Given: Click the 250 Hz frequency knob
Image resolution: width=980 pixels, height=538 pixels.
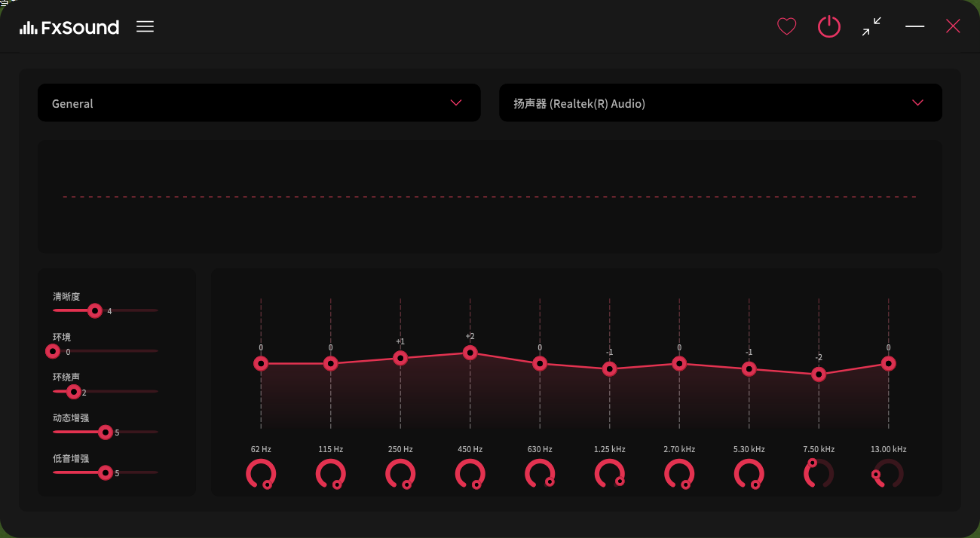Looking at the screenshot, I should (400, 474).
